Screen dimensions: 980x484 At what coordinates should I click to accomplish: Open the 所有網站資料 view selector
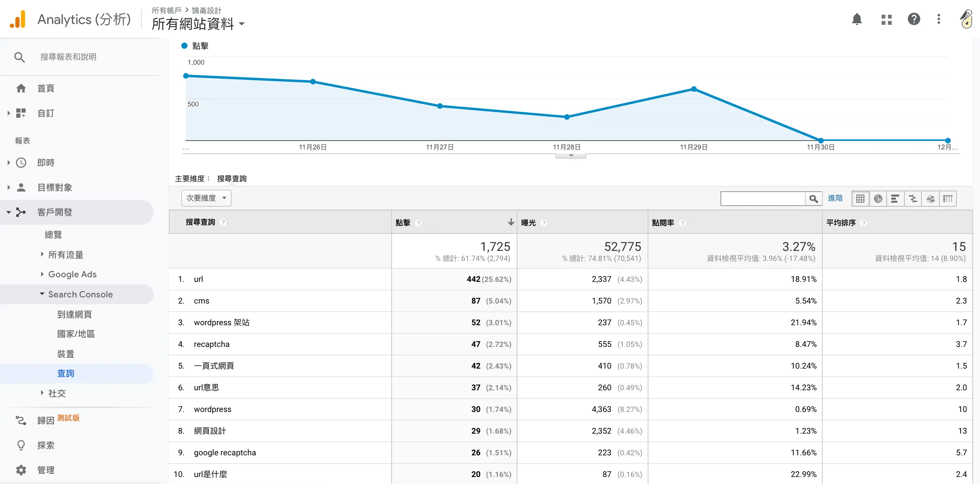tap(198, 24)
